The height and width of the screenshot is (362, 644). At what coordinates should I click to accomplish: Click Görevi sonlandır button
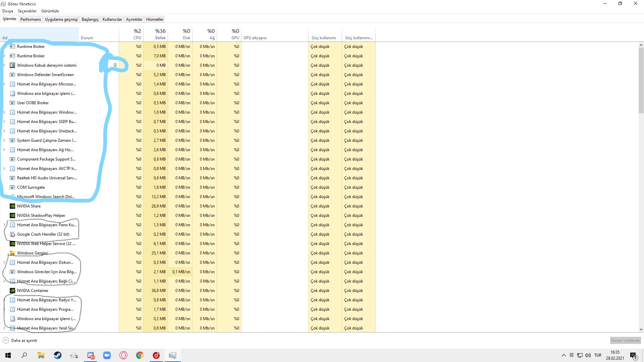tap(625, 341)
